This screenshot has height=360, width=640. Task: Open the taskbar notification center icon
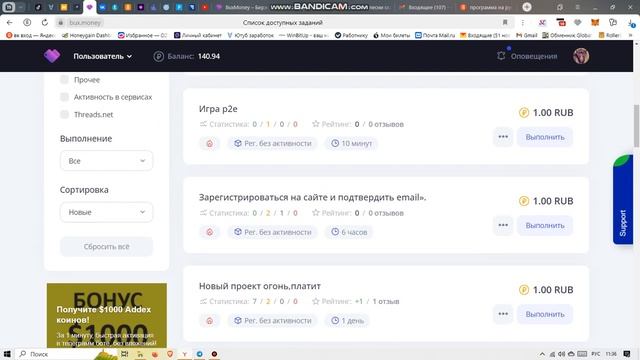627,354
